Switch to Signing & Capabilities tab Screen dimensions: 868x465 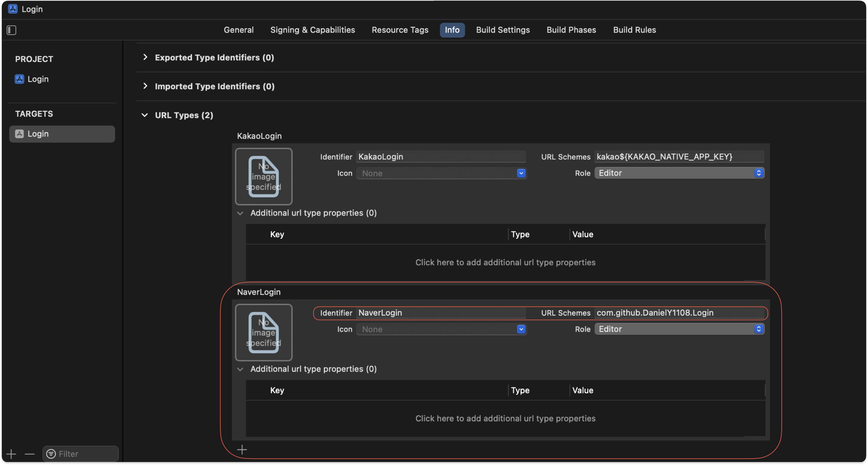click(x=312, y=30)
